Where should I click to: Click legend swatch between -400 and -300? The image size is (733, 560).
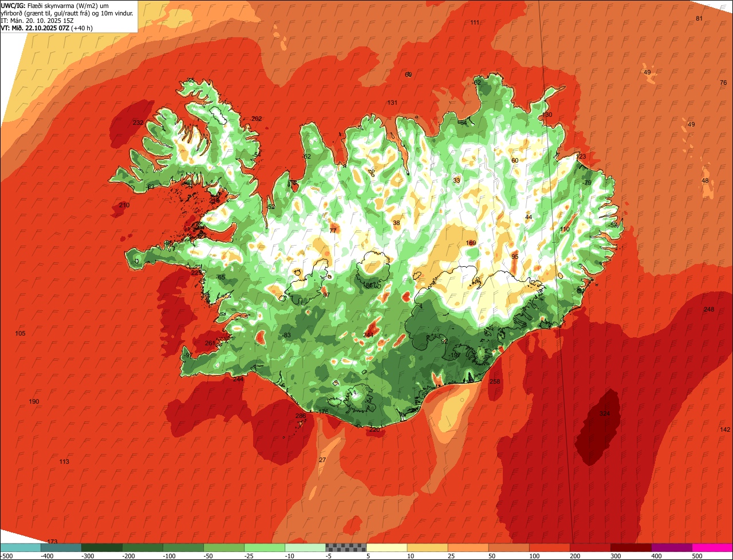click(61, 547)
